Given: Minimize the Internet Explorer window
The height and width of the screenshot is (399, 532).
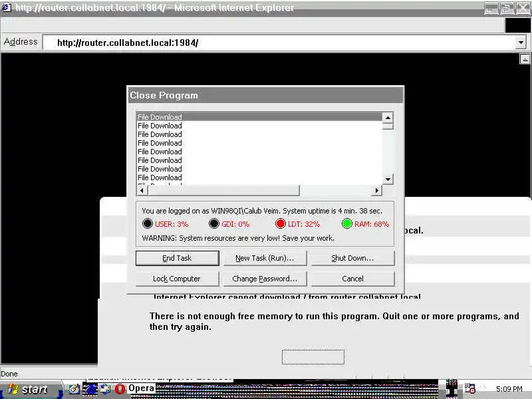Looking at the screenshot, I should coord(491,8).
